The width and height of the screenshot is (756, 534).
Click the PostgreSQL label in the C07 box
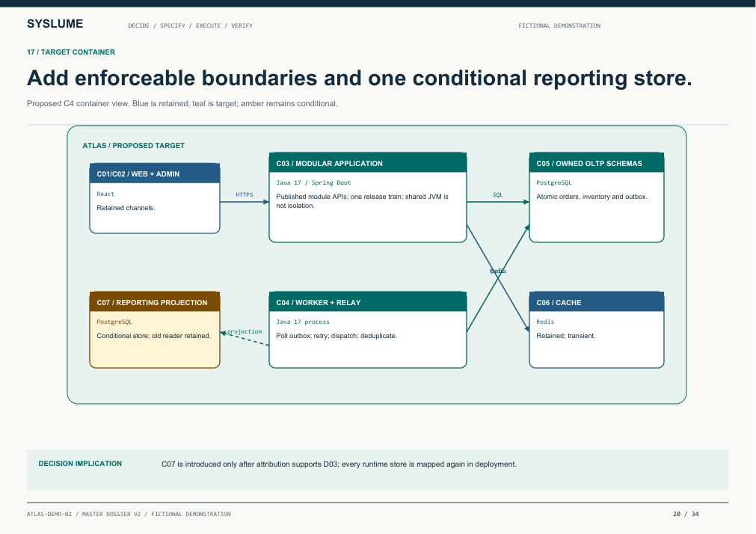click(114, 322)
